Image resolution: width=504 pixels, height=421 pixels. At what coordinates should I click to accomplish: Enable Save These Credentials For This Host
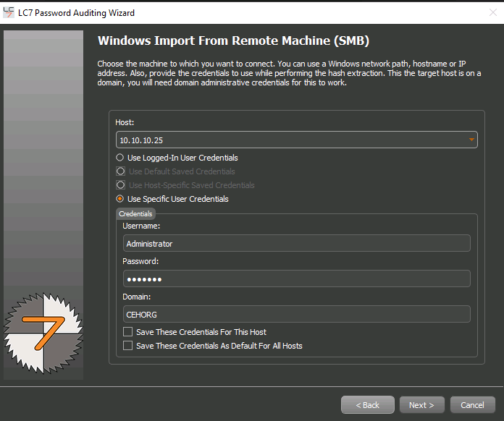tap(128, 332)
